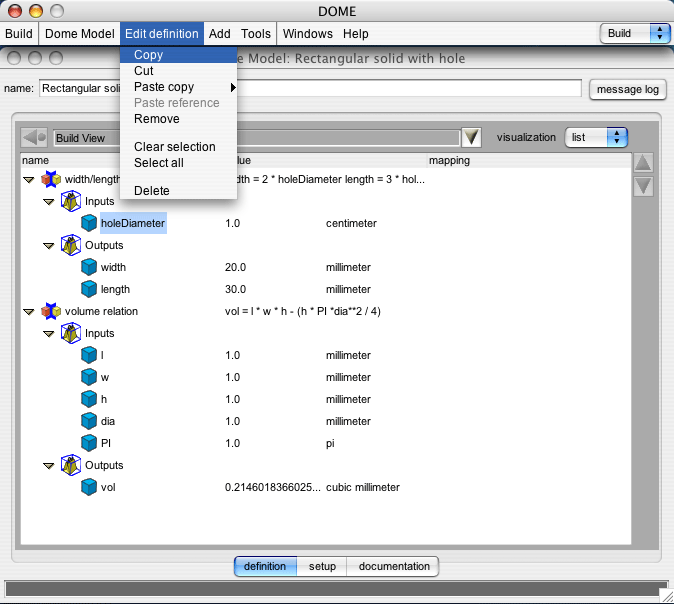Screen dimensions: 674x604
Task: Choose Select all menu item
Action: coord(178,163)
